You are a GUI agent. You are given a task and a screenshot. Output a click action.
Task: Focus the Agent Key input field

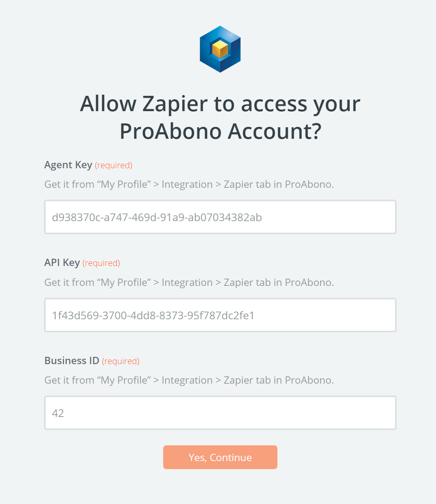pos(220,217)
